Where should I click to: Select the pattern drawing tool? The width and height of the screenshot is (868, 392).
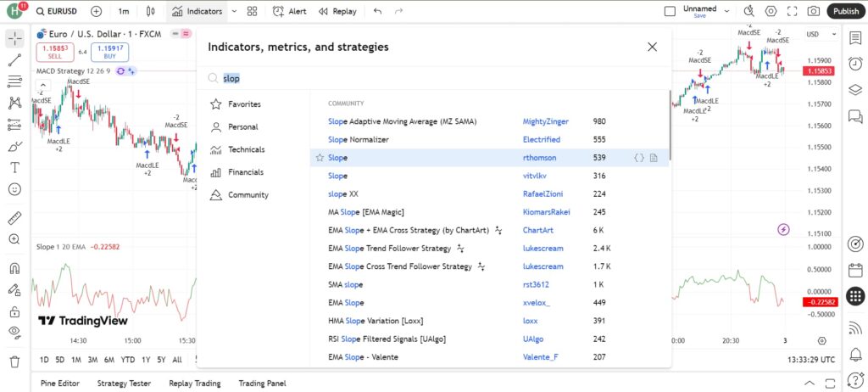pyautogui.click(x=15, y=104)
